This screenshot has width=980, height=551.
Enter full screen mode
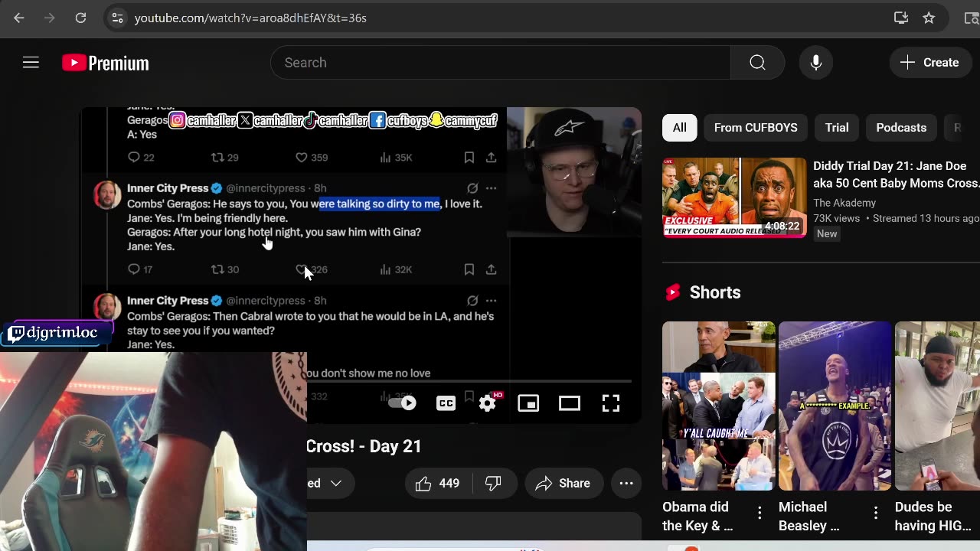pos(610,403)
